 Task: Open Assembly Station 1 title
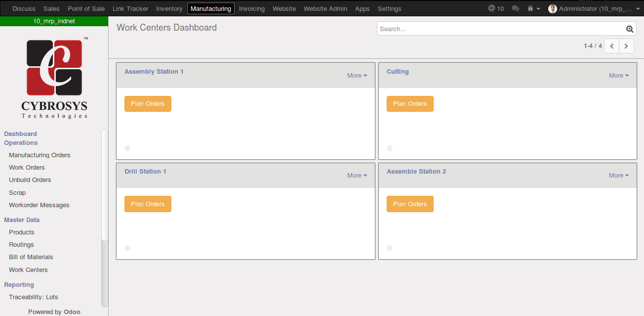pos(154,72)
